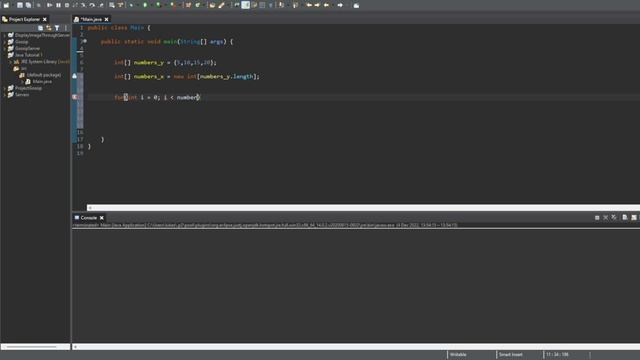Expand the GossipServer project node
The width and height of the screenshot is (640, 360).
[5, 49]
